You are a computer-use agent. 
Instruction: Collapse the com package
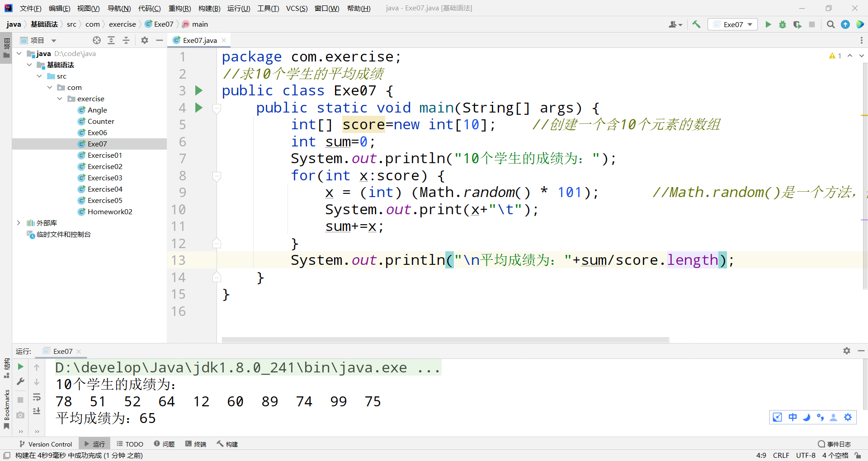click(50, 87)
